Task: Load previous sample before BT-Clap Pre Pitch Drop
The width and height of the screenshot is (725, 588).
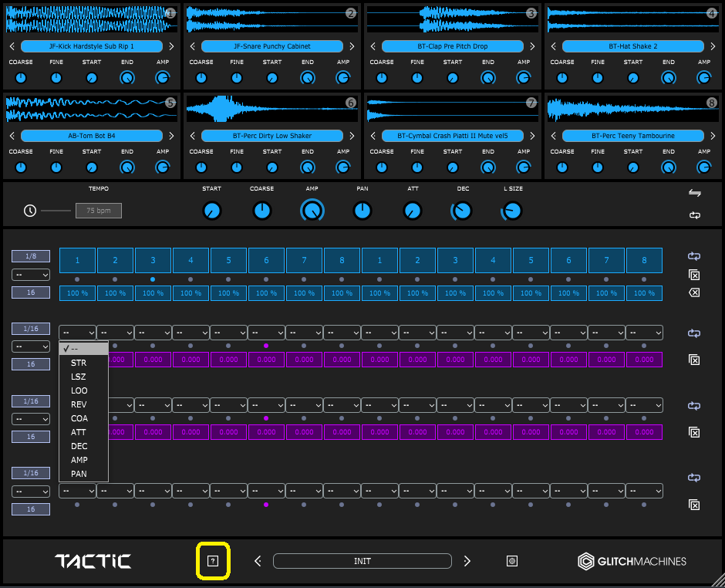Action: [373, 46]
